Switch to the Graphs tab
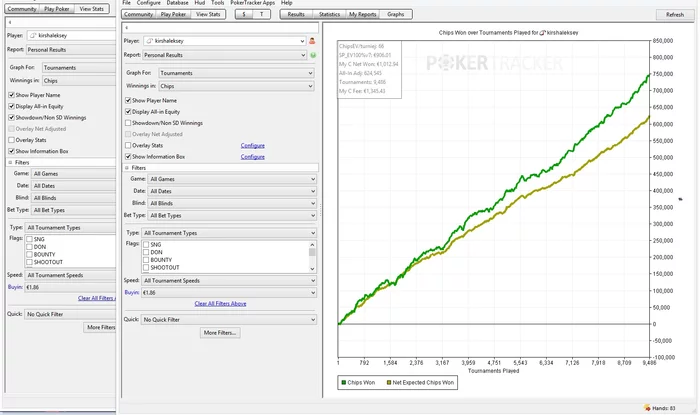700x415 pixels. point(396,14)
